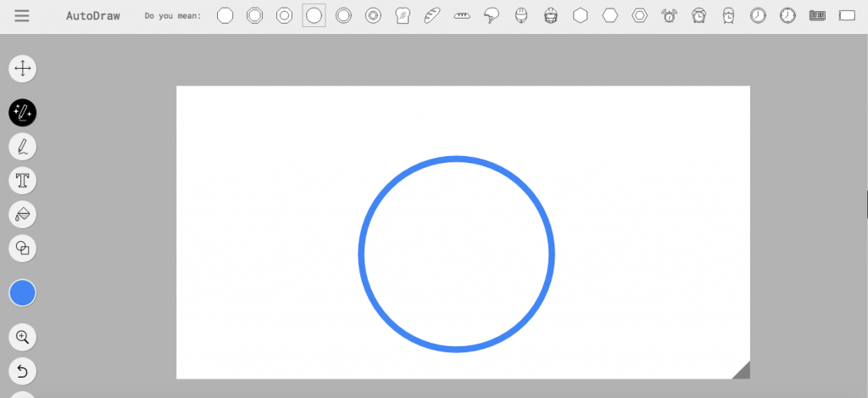Image resolution: width=868 pixels, height=398 pixels.
Task: Undo the last action
Action: coord(23,371)
